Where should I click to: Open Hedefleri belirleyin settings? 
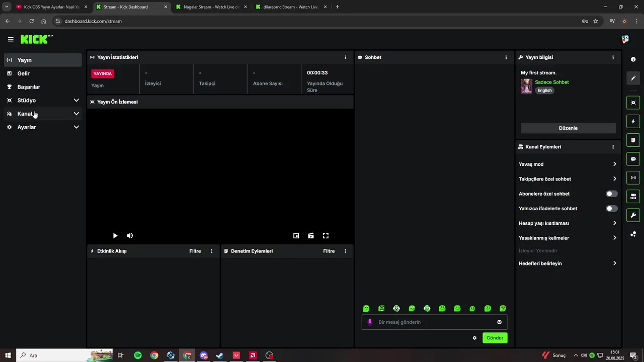pos(568,263)
